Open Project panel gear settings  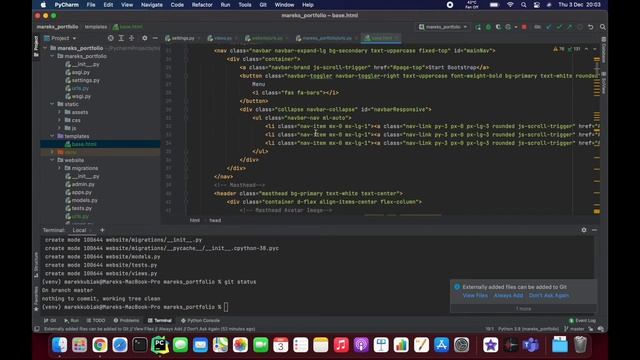(x=144, y=38)
